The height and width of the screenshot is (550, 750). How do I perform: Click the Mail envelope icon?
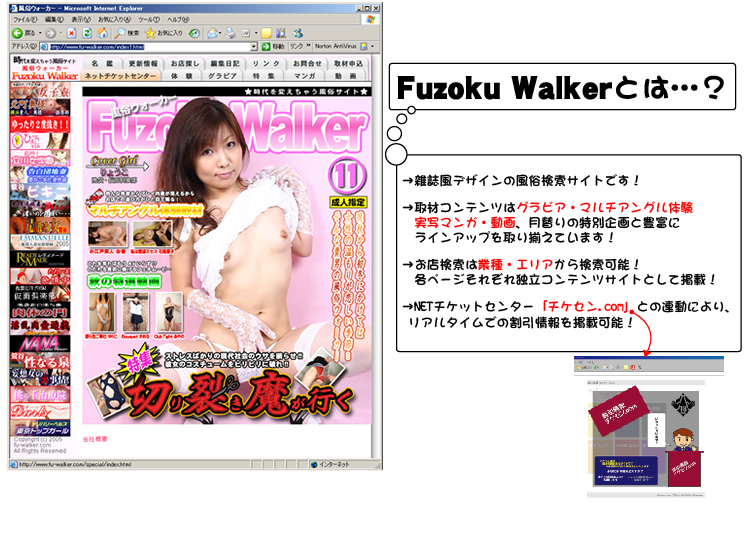(x=212, y=33)
